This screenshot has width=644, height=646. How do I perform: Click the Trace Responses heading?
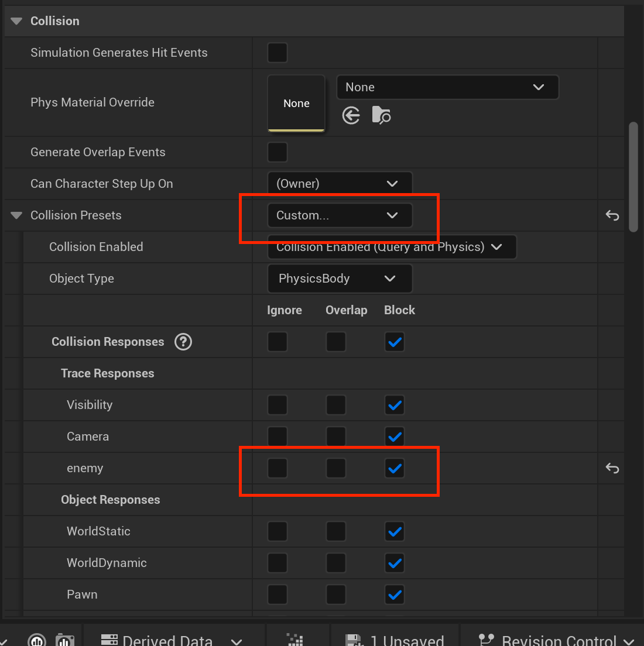108,373
